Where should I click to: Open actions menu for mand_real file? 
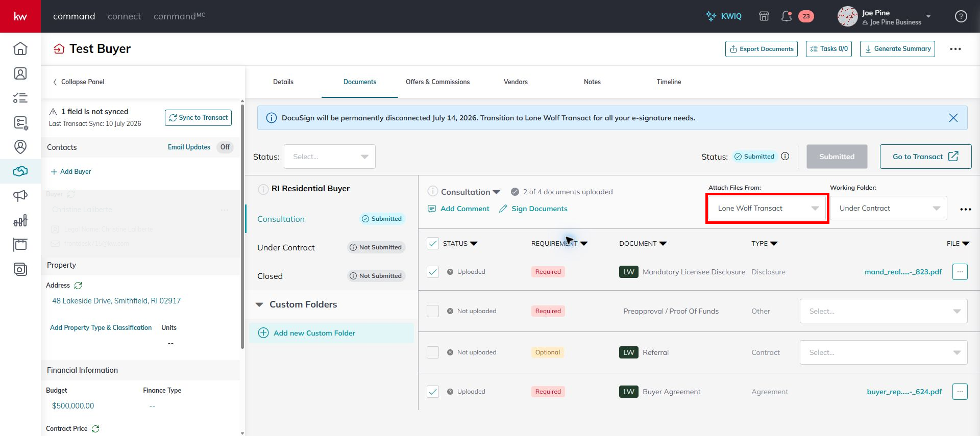pos(960,272)
